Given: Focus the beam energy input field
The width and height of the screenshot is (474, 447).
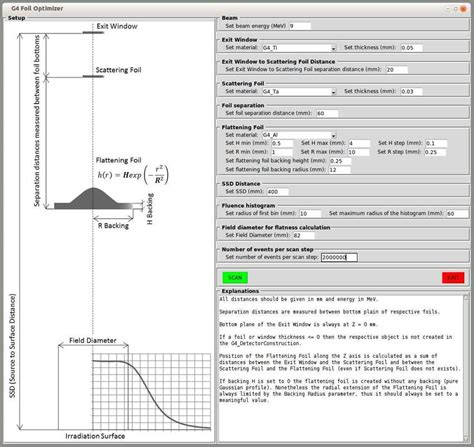Looking at the screenshot, I should (300, 26).
